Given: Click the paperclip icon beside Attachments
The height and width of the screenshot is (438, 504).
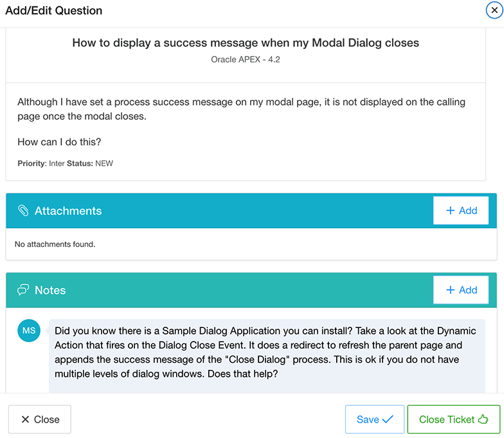Looking at the screenshot, I should [23, 211].
